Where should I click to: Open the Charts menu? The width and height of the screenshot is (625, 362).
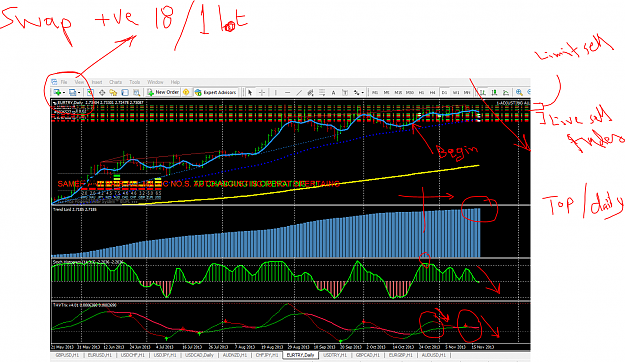[x=116, y=82]
